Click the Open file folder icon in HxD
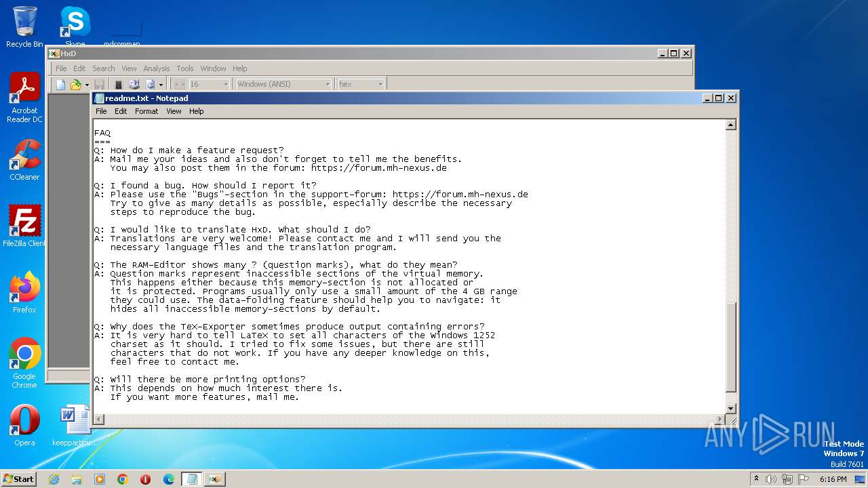This screenshot has width=868, height=488. [x=76, y=84]
